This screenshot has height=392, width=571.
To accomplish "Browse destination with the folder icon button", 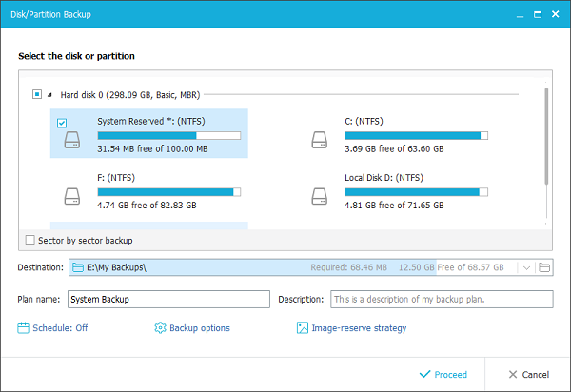I will pyautogui.click(x=544, y=267).
